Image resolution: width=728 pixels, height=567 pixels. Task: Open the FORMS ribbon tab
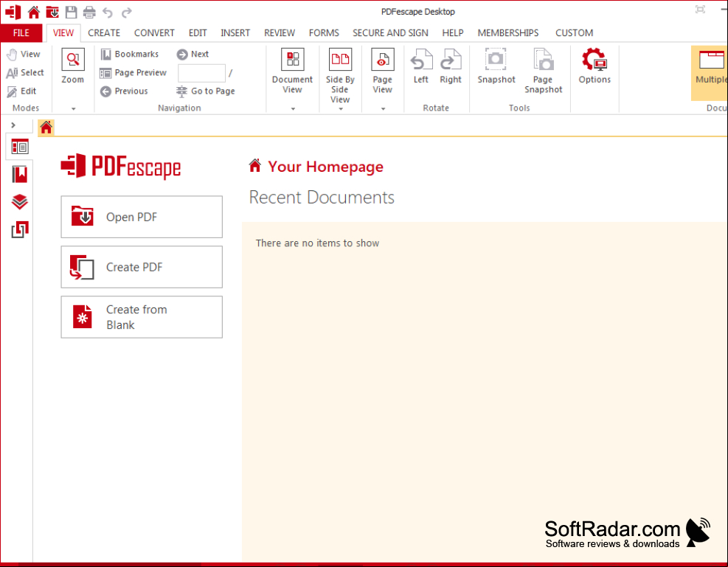pyautogui.click(x=324, y=33)
